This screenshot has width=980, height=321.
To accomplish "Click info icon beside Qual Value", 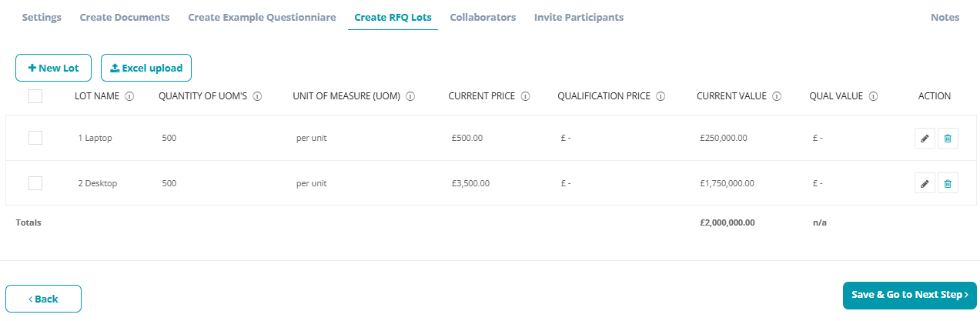I will click(872, 97).
